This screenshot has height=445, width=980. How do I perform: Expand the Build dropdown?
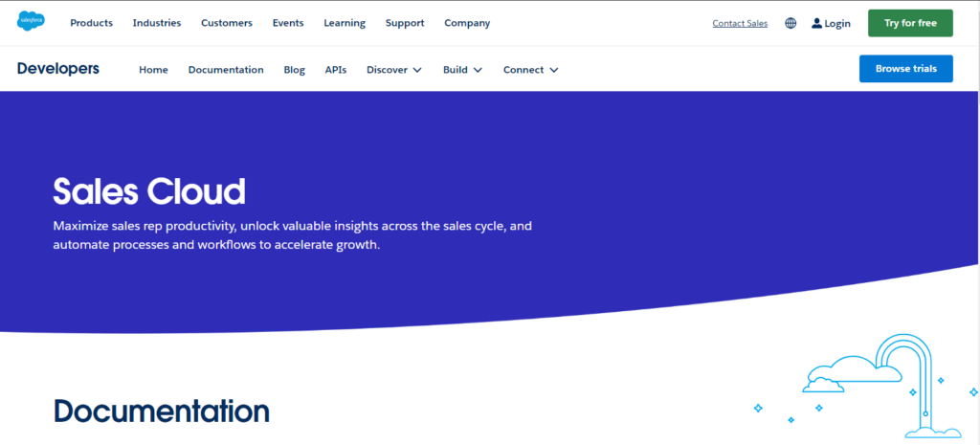coord(462,70)
